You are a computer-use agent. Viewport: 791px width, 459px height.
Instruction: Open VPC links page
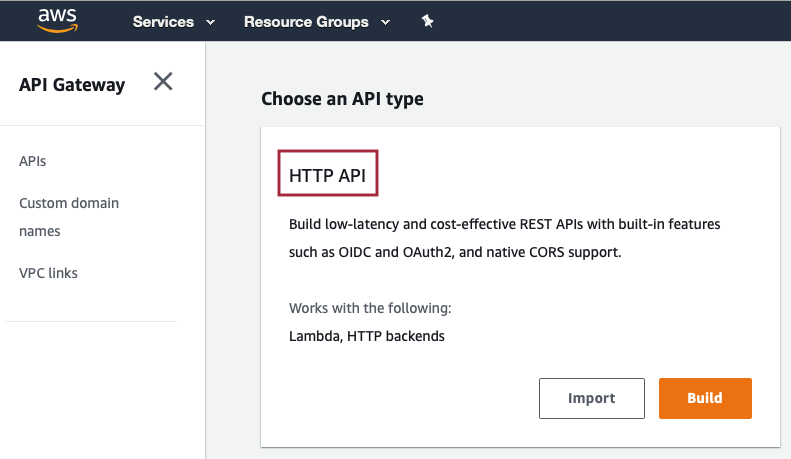click(x=48, y=273)
